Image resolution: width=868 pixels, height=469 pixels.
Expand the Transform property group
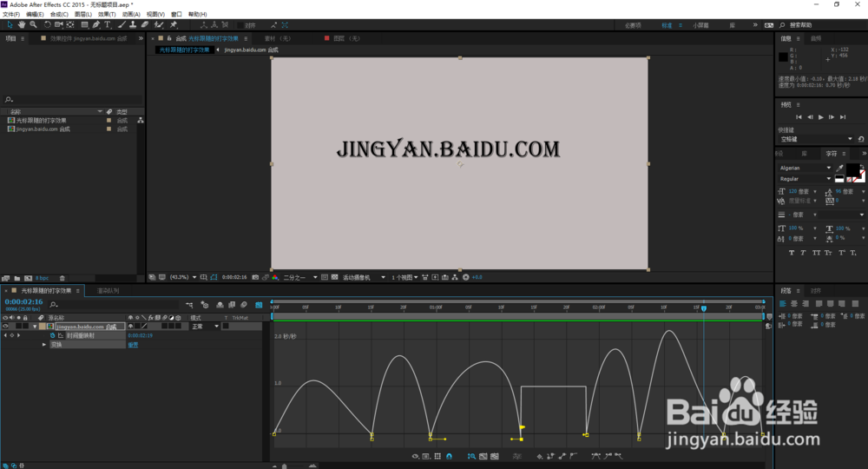coord(44,345)
